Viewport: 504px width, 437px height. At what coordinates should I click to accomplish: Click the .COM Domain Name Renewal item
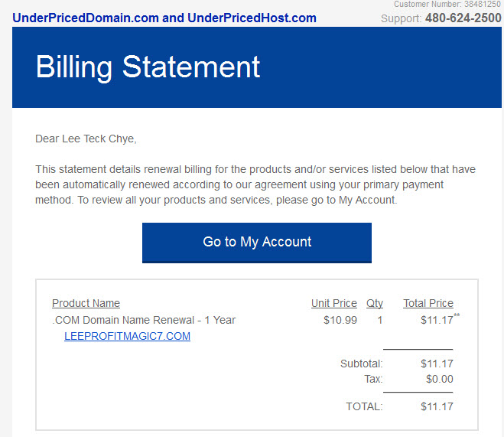[x=144, y=320]
